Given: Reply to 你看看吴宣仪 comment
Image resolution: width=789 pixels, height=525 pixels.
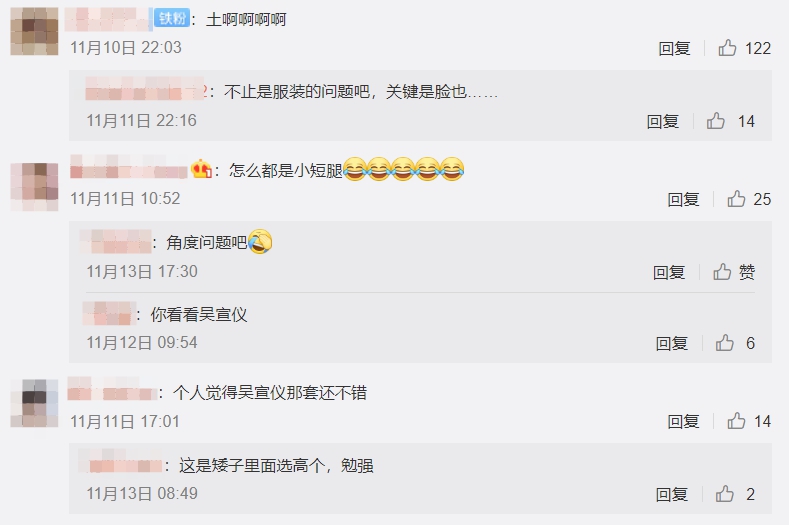Looking at the screenshot, I should 671,343.
